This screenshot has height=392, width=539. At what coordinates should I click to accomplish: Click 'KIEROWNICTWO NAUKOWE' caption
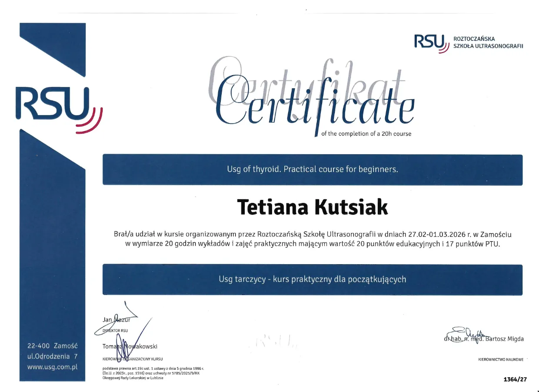click(x=501, y=359)
